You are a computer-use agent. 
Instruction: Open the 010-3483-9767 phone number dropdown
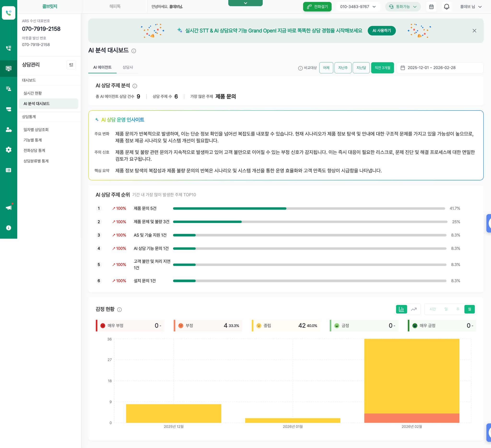click(x=358, y=6)
